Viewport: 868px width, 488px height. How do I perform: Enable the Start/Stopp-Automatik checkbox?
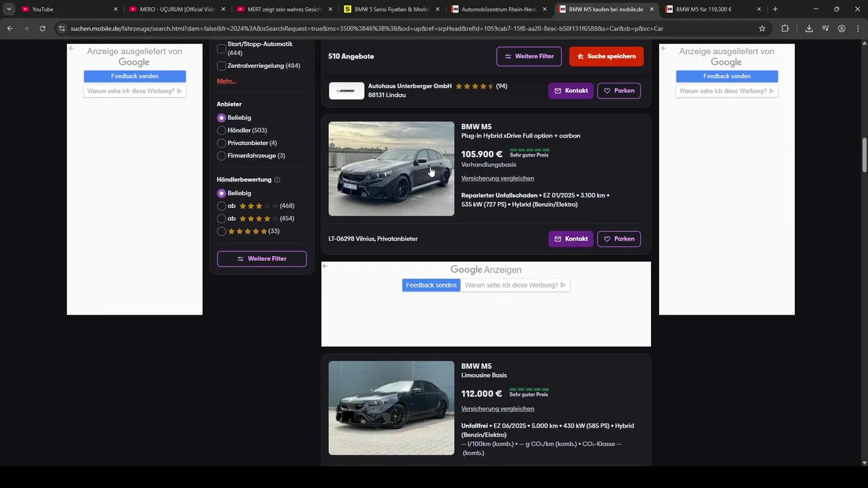click(x=221, y=49)
